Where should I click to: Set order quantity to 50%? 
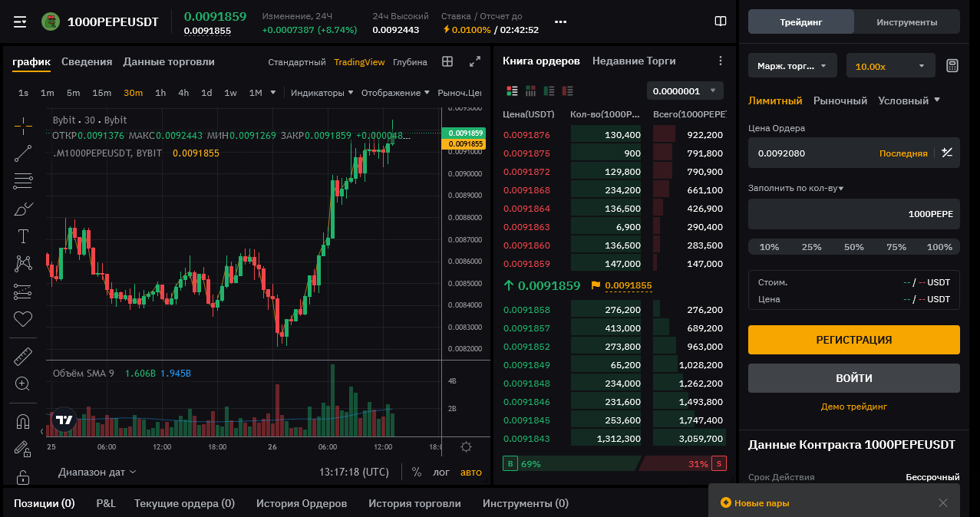tap(854, 247)
